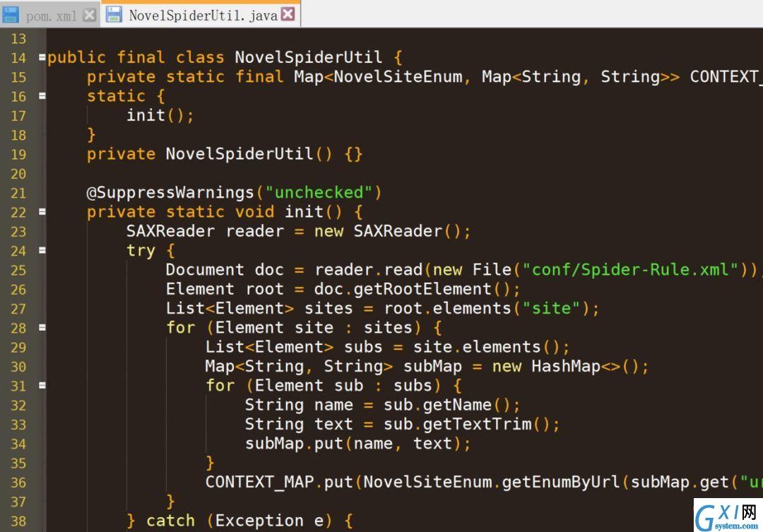Click the init(); call on line 17
763x532 pixels.
coord(160,116)
